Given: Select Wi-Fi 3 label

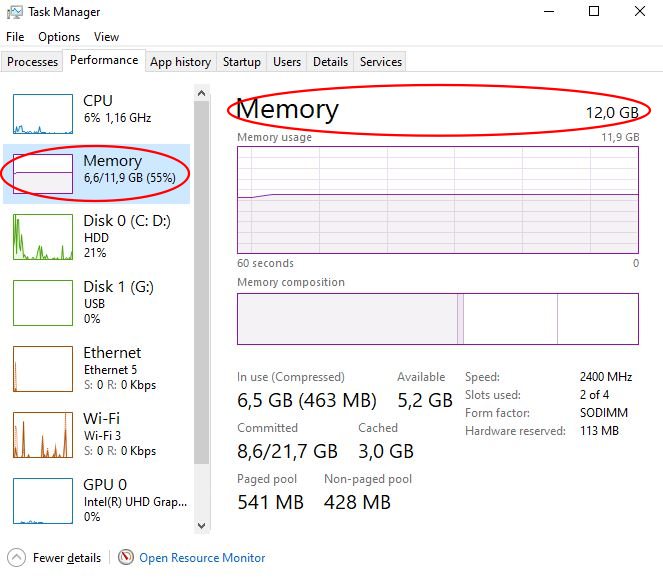Looking at the screenshot, I should pyautogui.click(x=102, y=436).
